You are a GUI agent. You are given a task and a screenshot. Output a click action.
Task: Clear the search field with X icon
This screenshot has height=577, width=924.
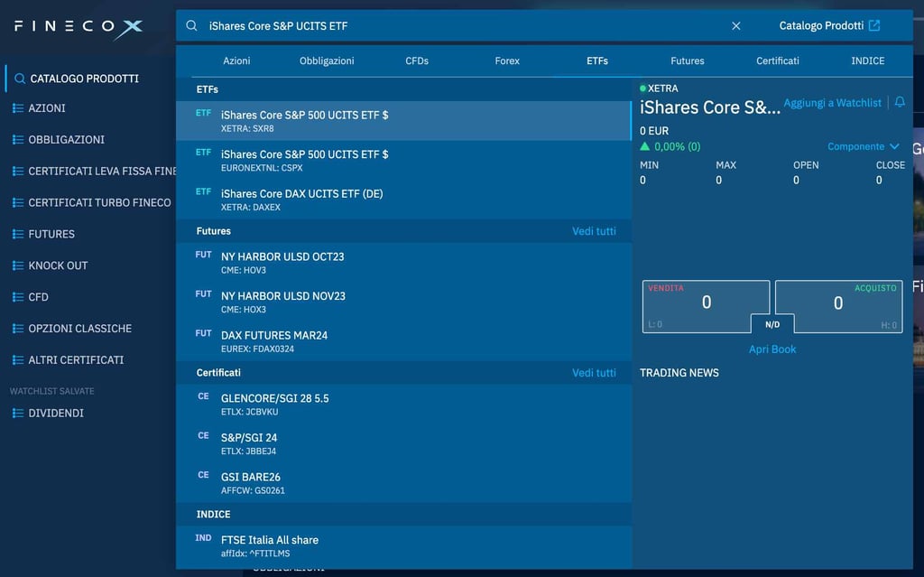point(735,26)
